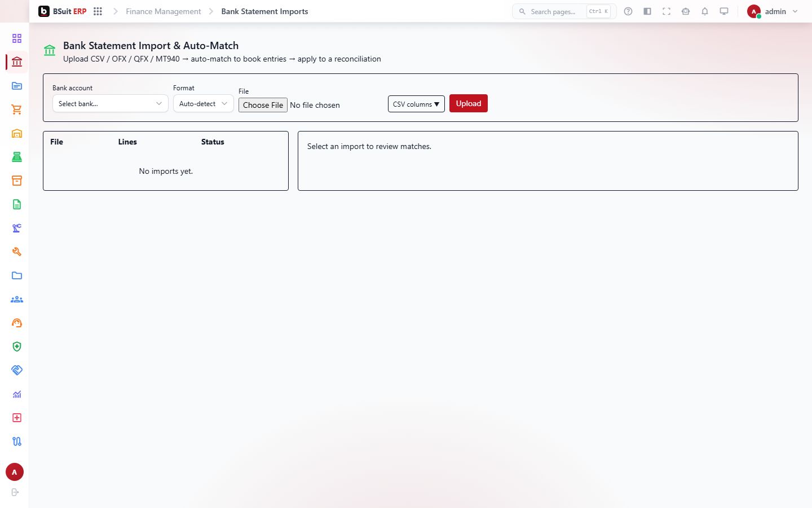Open the dashboard grid icon in sidebar
The height and width of the screenshot is (508, 812).
[x=17, y=38]
